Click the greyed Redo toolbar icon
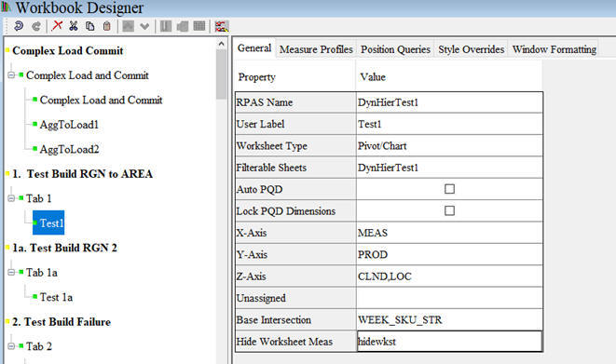The height and width of the screenshot is (364, 616). click(36, 26)
